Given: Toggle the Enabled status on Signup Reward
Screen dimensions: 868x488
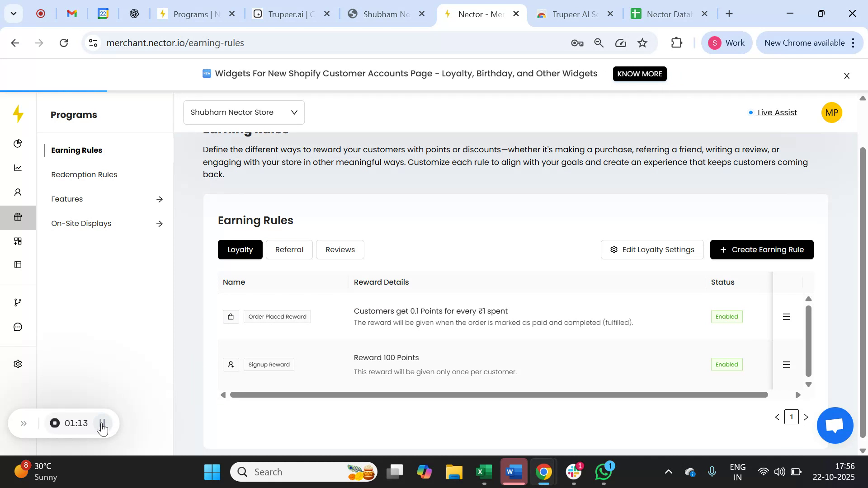Looking at the screenshot, I should click(x=726, y=364).
